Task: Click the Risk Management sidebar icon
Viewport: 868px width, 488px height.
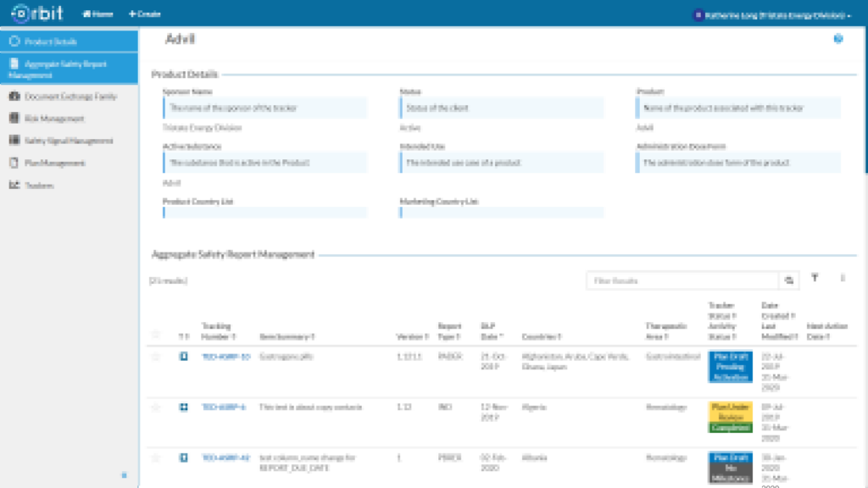Action: (14, 118)
